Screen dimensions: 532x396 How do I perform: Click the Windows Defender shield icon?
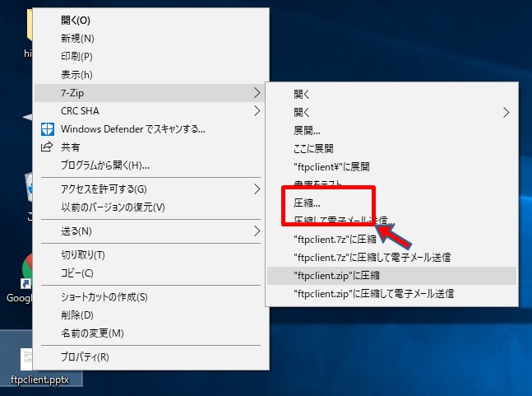tap(47, 129)
